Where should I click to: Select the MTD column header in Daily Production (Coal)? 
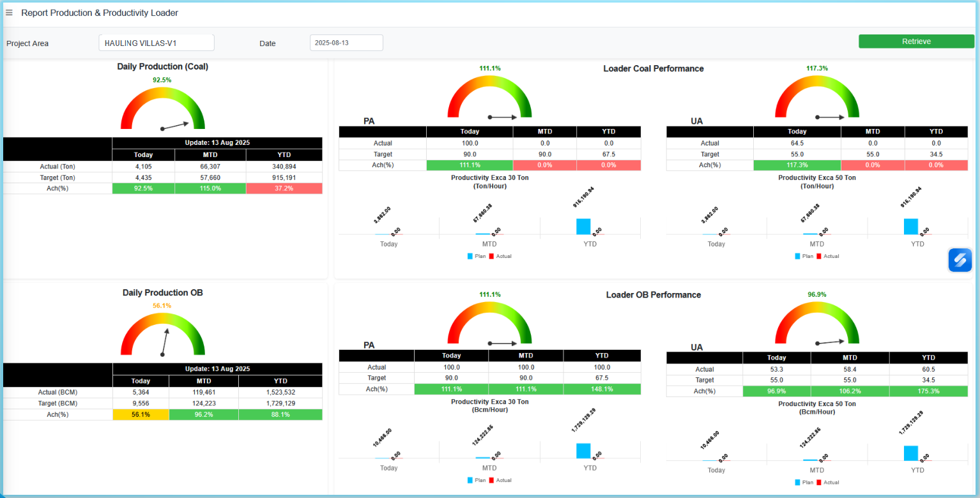click(210, 155)
